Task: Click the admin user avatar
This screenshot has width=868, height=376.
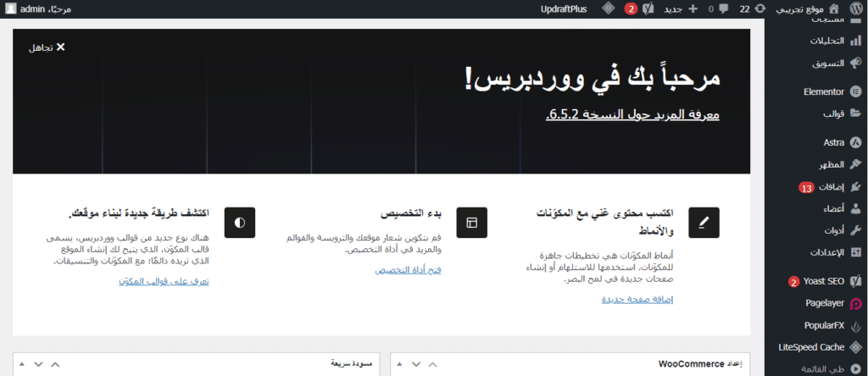Action: pyautogui.click(x=11, y=9)
